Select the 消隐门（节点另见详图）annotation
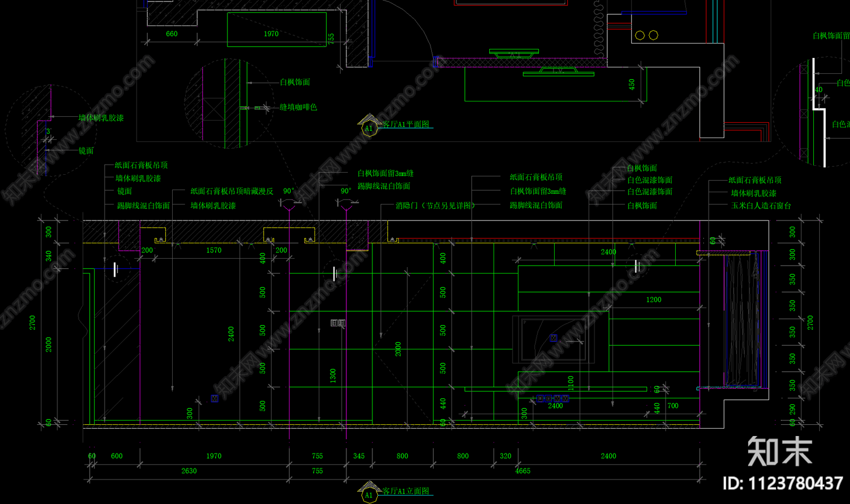This screenshot has width=850, height=504. pyautogui.click(x=435, y=206)
